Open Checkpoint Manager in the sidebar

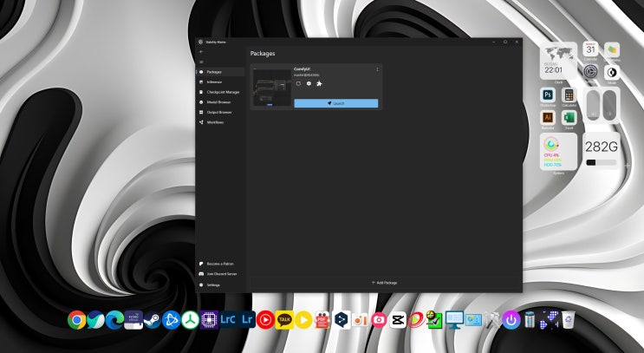pos(221,92)
